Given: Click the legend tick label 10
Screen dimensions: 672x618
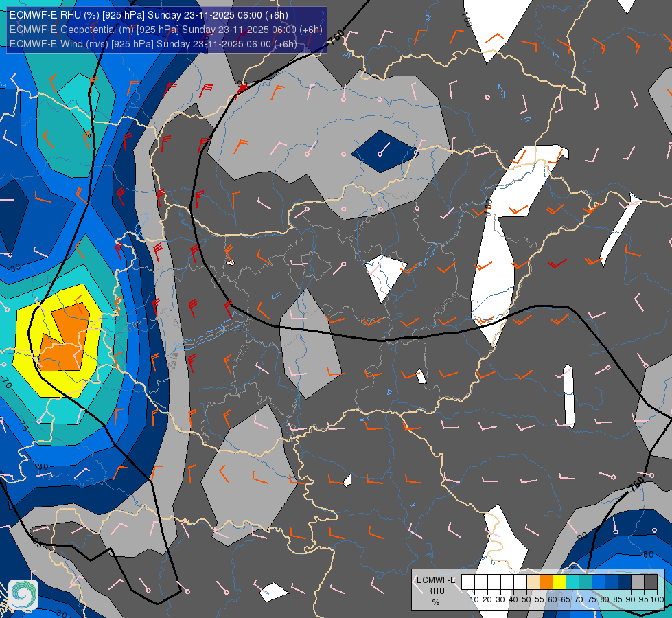Looking at the screenshot, I should point(474,599).
